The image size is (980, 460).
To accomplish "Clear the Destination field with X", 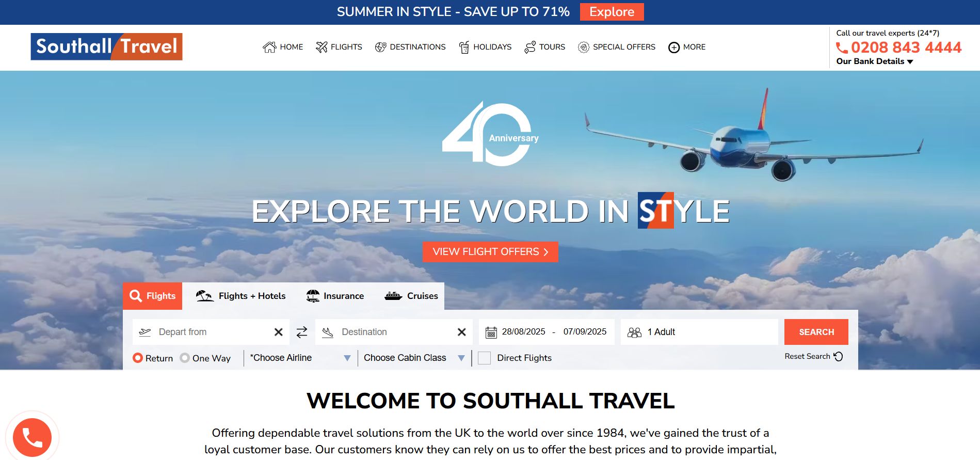I will 462,332.
